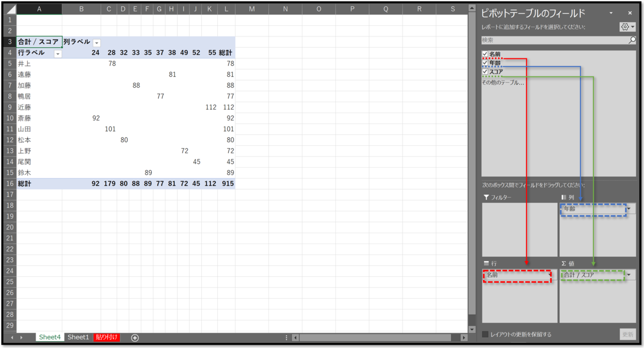Select the age 55 column label cell
The image size is (644, 348).
(x=210, y=53)
